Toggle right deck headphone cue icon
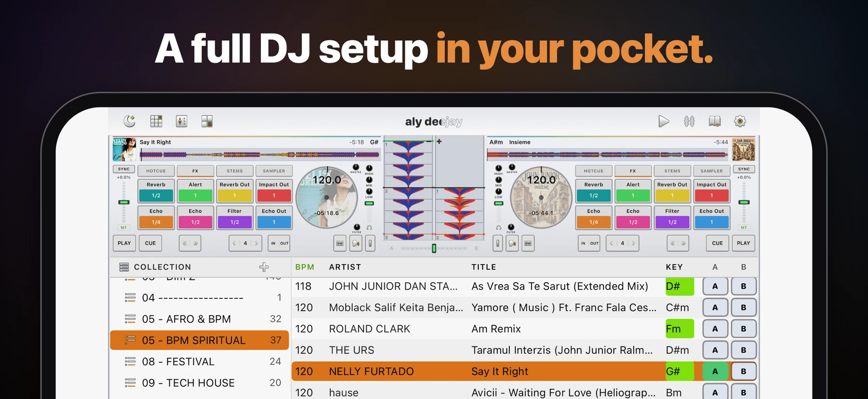The width and height of the screenshot is (868, 399). (499, 227)
